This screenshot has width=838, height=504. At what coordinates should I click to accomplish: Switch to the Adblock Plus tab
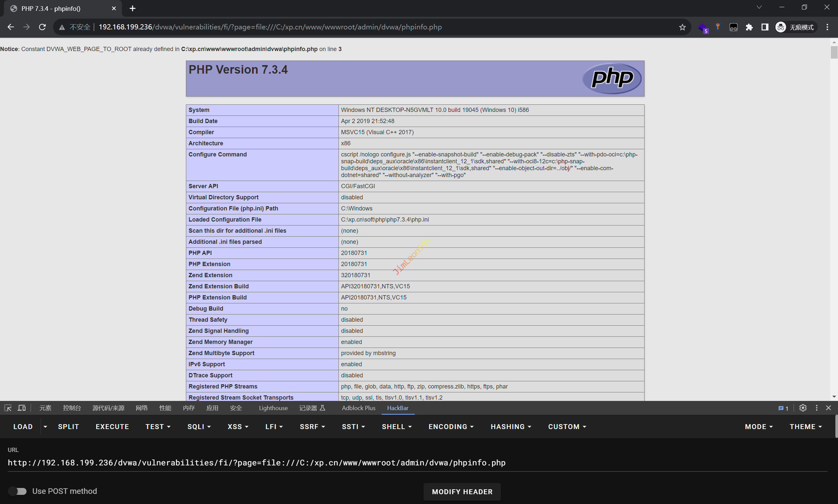pos(358,408)
